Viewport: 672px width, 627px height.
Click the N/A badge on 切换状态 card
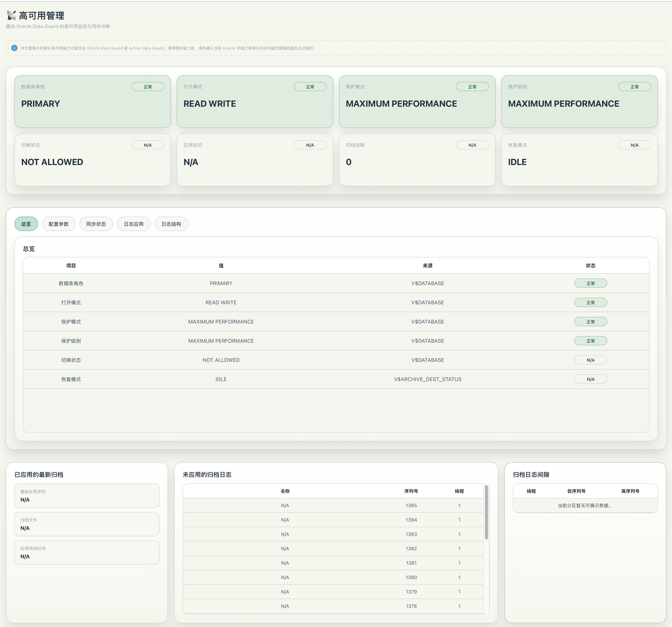pyautogui.click(x=148, y=145)
